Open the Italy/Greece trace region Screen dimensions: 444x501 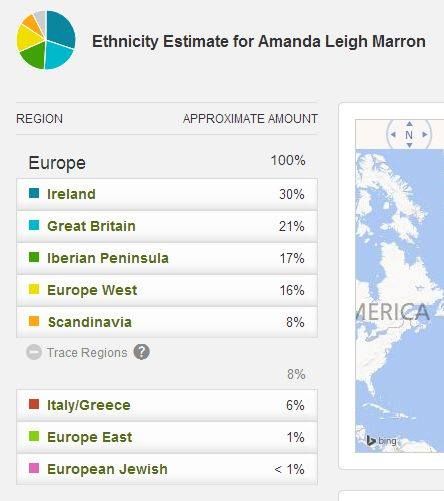point(167,405)
